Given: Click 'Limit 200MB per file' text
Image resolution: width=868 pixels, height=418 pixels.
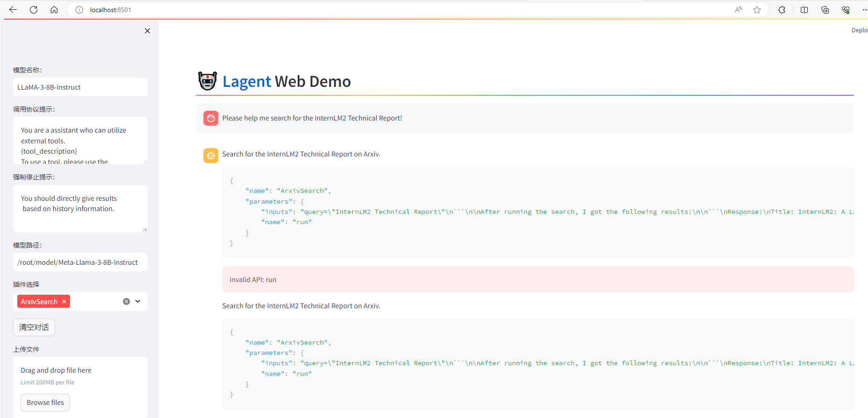Looking at the screenshot, I should pyautogui.click(x=48, y=382).
